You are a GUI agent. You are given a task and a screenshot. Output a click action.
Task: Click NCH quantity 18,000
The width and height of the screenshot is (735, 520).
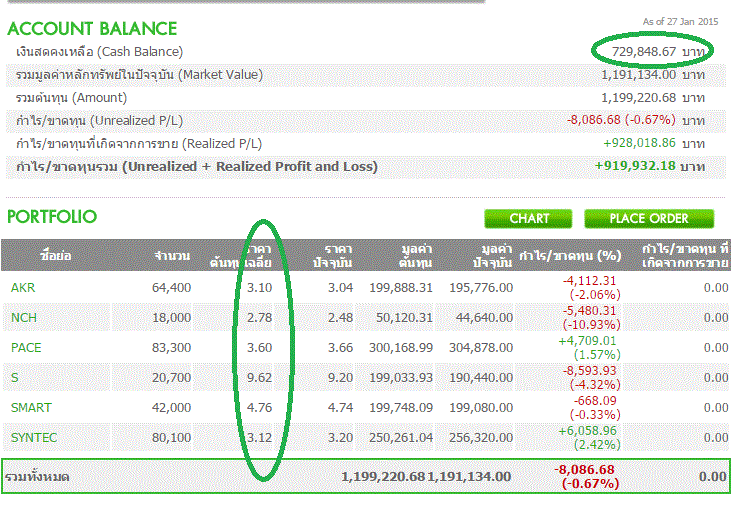click(171, 317)
